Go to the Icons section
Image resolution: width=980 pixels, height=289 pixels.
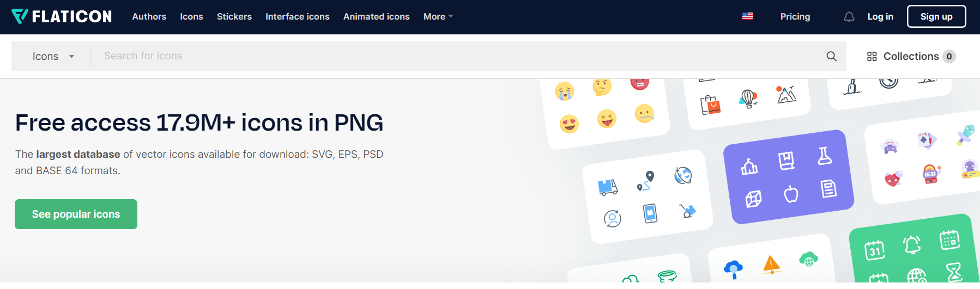pos(192,16)
